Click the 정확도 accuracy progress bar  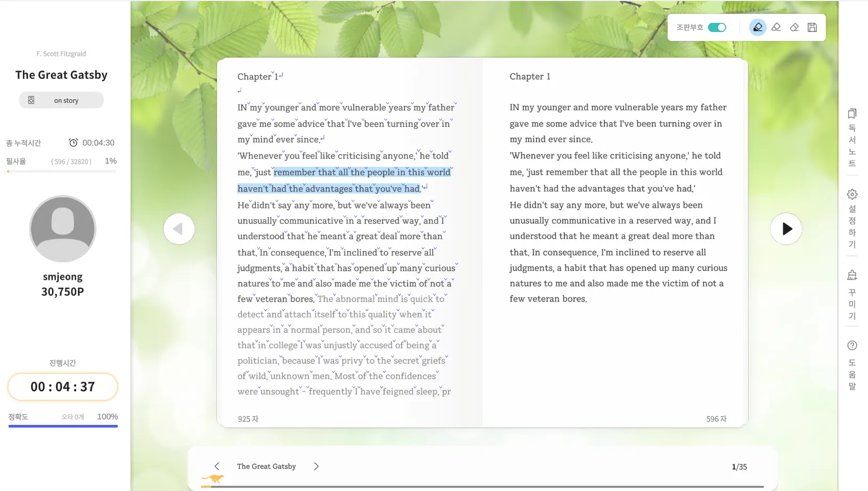click(63, 426)
